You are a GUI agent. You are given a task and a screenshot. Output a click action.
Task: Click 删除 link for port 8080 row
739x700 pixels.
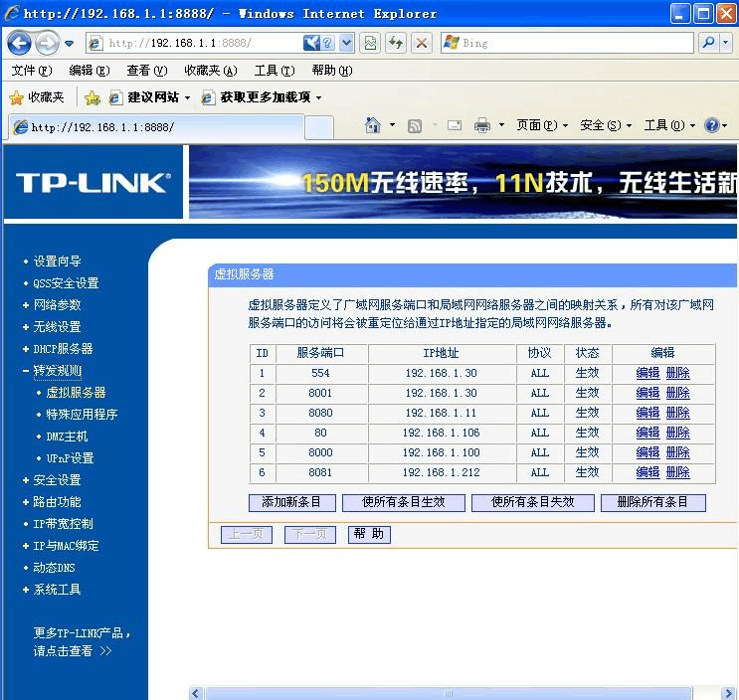coord(677,413)
